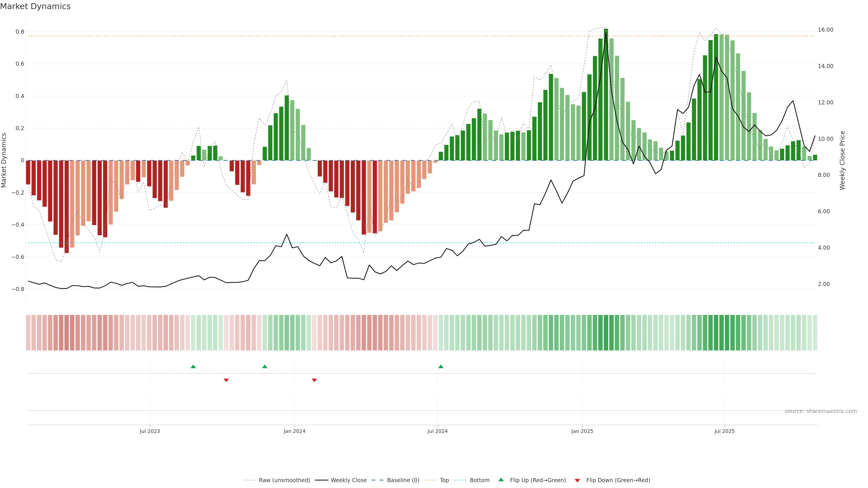
Task: Click the first green flip-up triangle marker
Action: pyautogui.click(x=193, y=366)
